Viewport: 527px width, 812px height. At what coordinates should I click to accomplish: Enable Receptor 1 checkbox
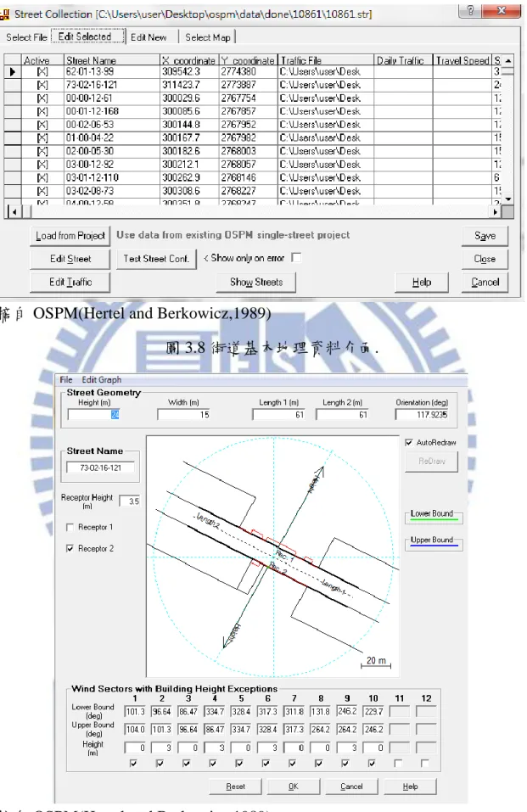pyautogui.click(x=70, y=527)
